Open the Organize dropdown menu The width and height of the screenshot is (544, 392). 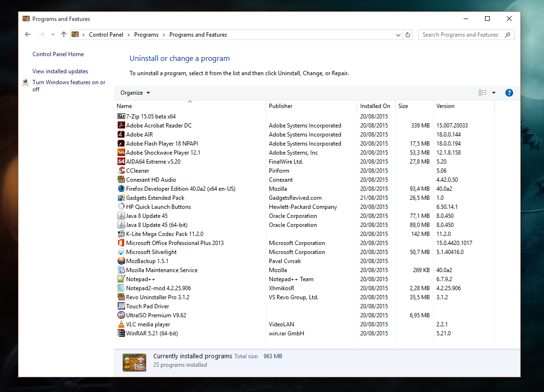pyautogui.click(x=135, y=93)
